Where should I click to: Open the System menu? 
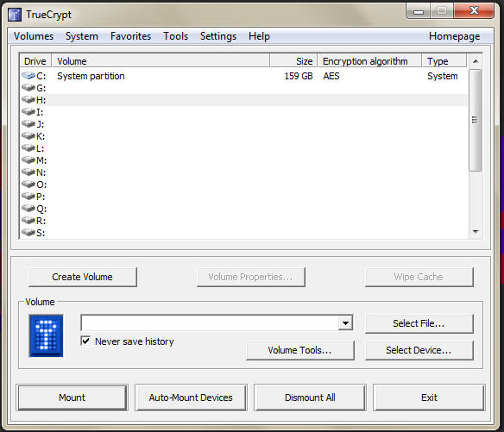click(82, 36)
